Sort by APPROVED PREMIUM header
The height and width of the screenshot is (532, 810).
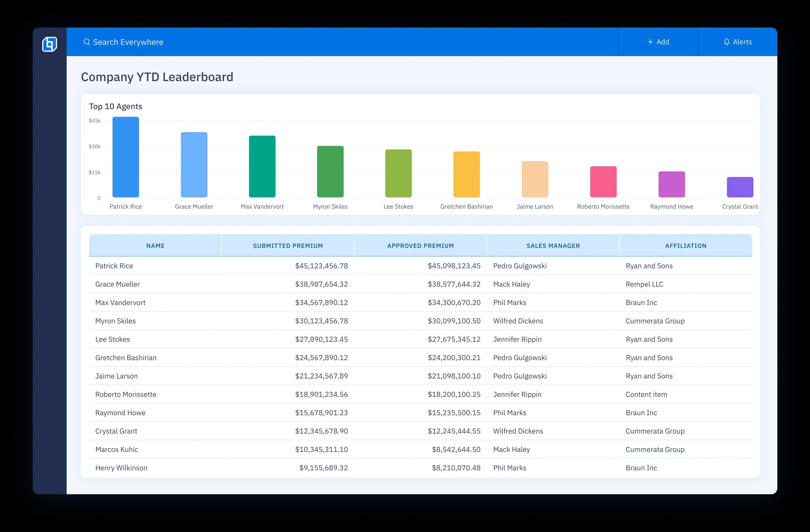point(420,245)
